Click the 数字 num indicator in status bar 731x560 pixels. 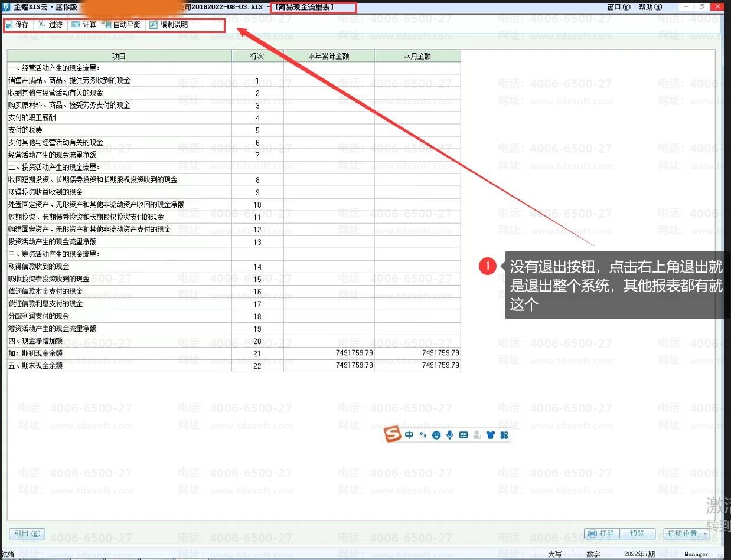tap(593, 554)
